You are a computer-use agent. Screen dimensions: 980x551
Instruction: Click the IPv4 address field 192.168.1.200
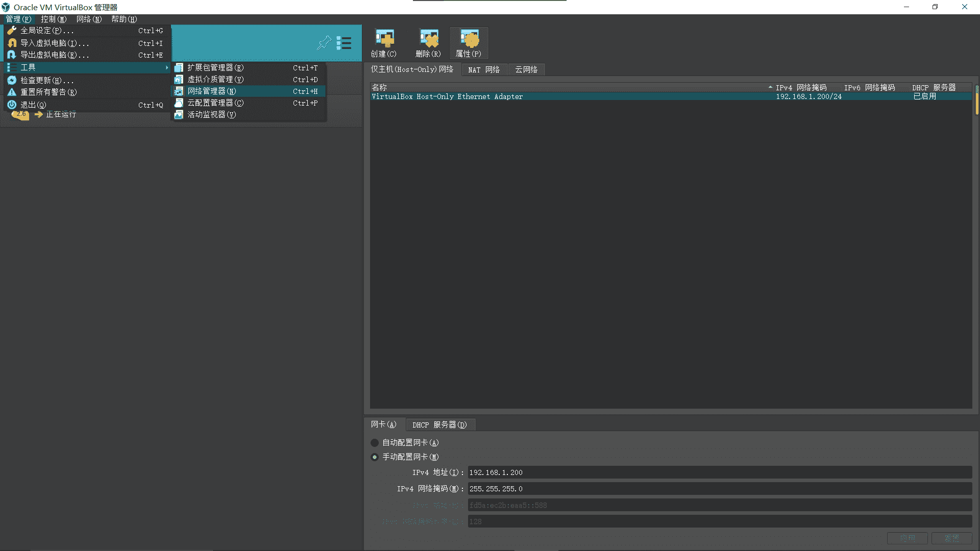[720, 472]
